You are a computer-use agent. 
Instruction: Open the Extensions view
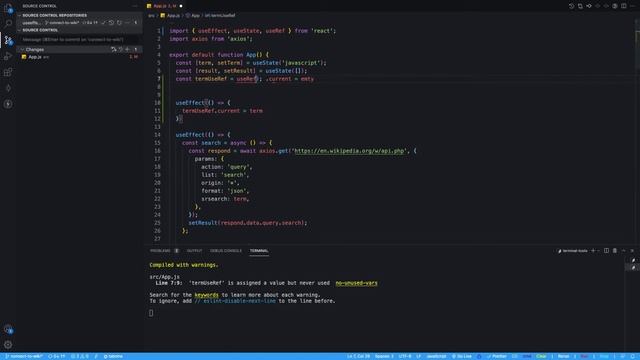point(8,72)
